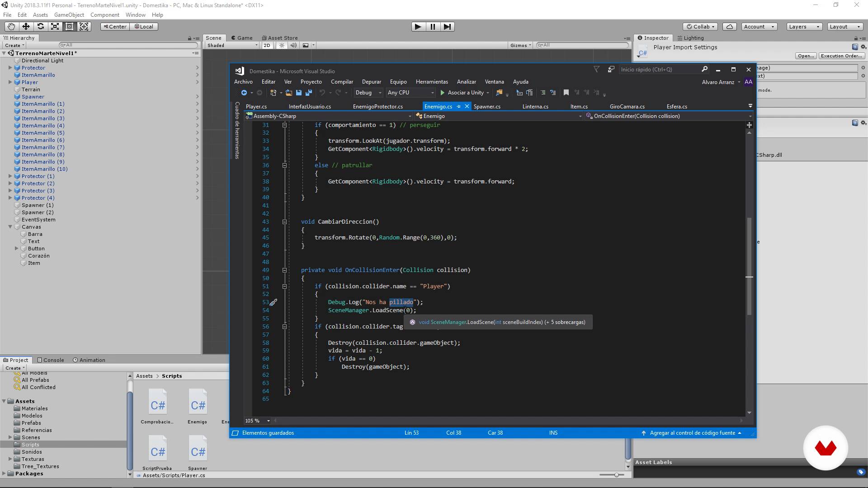Select the Unity Rect transform tool
Image resolution: width=868 pixels, height=488 pixels.
[x=69, y=27]
